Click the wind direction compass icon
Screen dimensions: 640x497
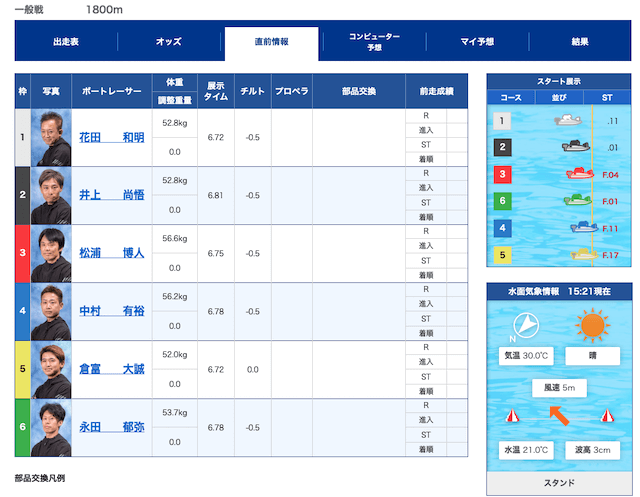tap(526, 326)
